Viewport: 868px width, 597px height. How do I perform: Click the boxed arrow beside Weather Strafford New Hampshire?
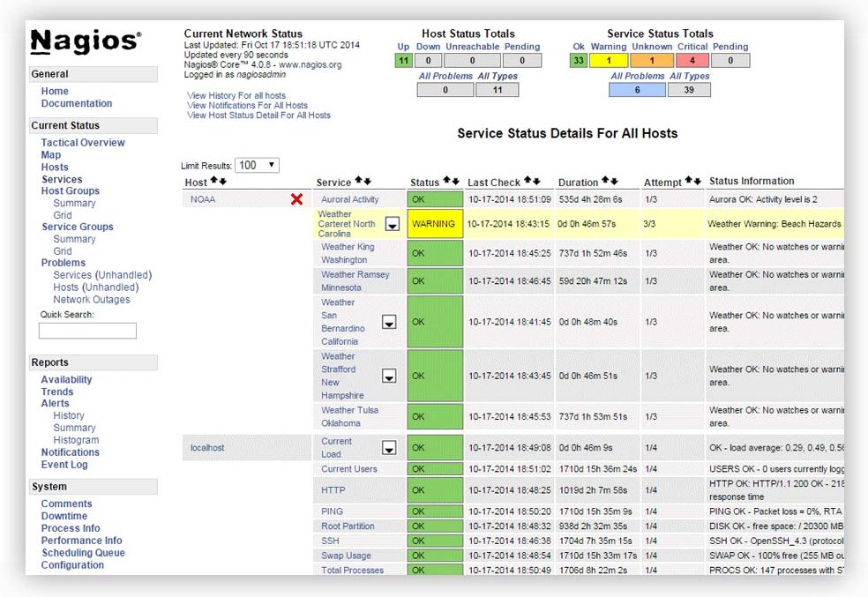389,376
